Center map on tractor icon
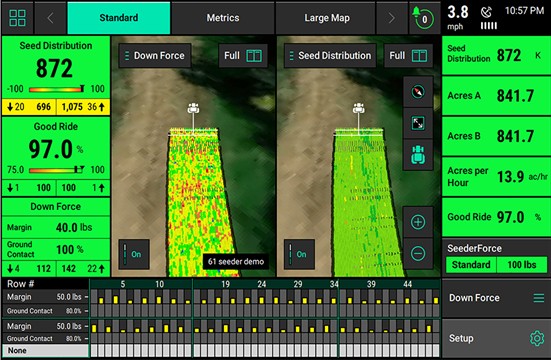Image resolution: width=551 pixels, height=360 pixels. (x=418, y=155)
